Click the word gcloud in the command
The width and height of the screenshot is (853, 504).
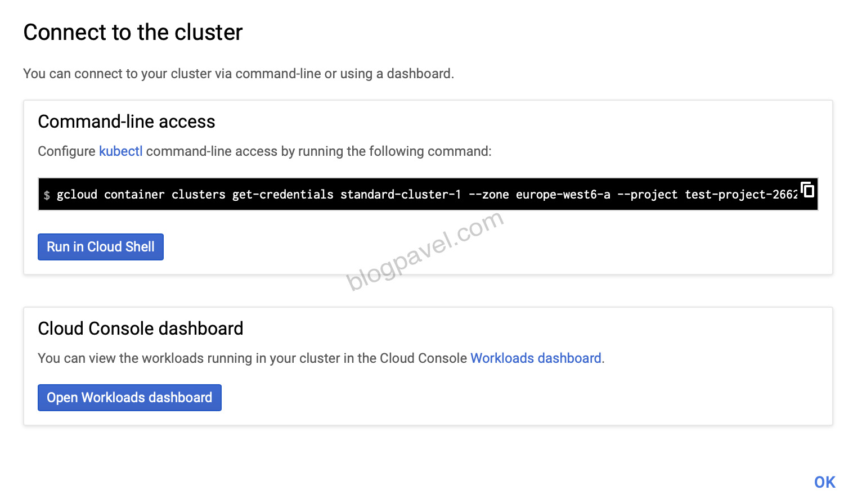click(77, 195)
